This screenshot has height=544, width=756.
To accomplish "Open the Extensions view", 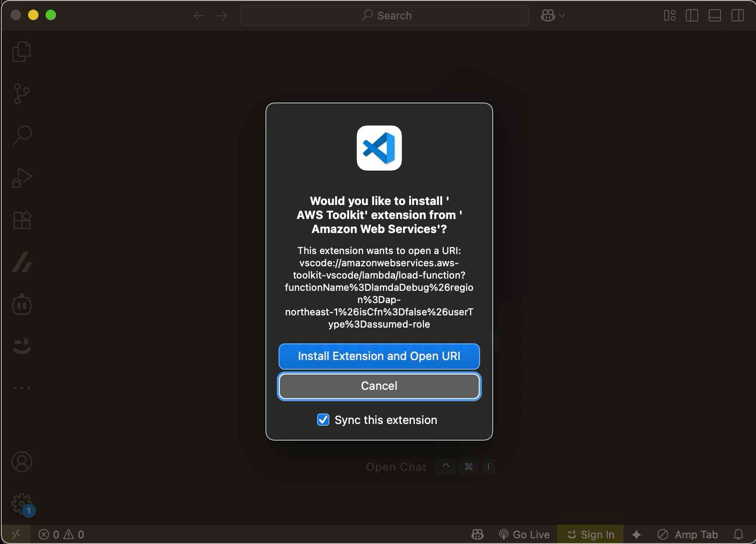I will click(x=21, y=220).
